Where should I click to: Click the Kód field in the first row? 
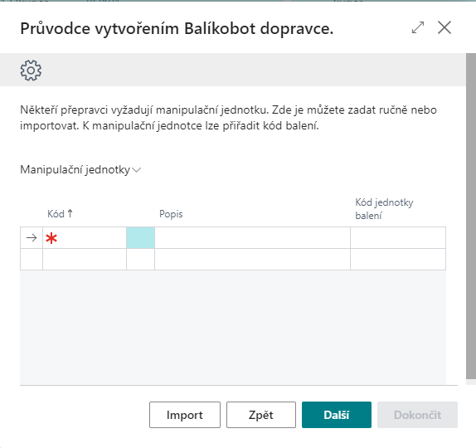(85, 237)
